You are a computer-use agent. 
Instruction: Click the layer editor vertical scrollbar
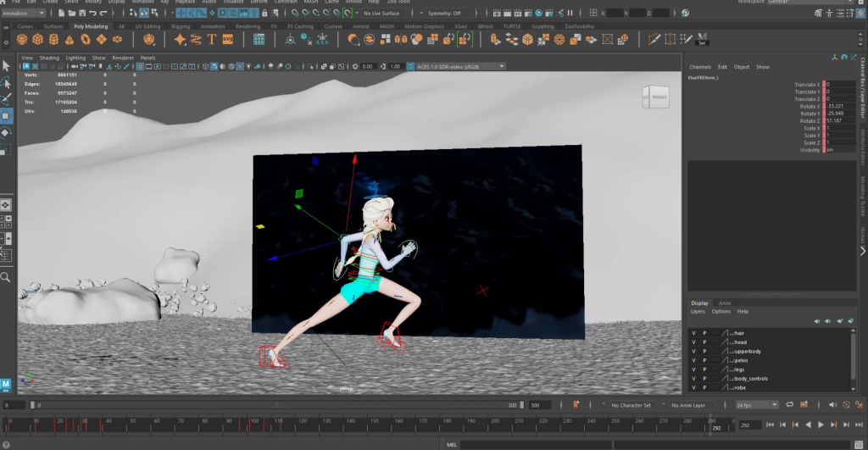tap(853, 360)
